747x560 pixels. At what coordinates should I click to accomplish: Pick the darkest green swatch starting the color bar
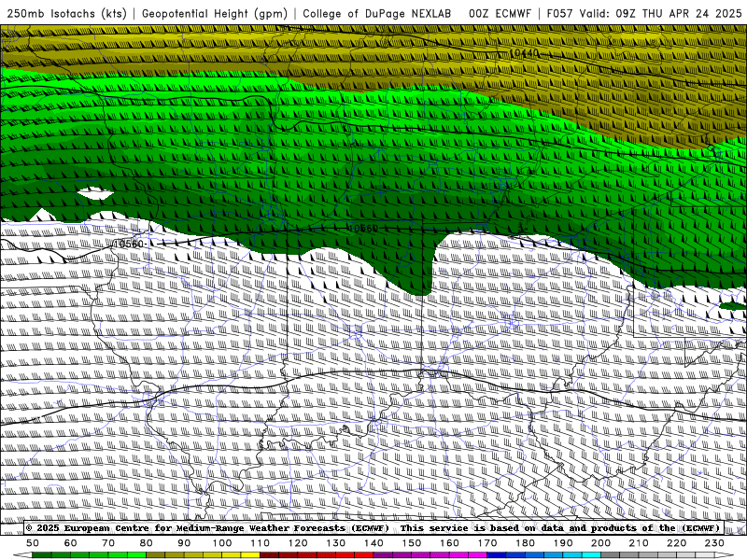pos(42,555)
